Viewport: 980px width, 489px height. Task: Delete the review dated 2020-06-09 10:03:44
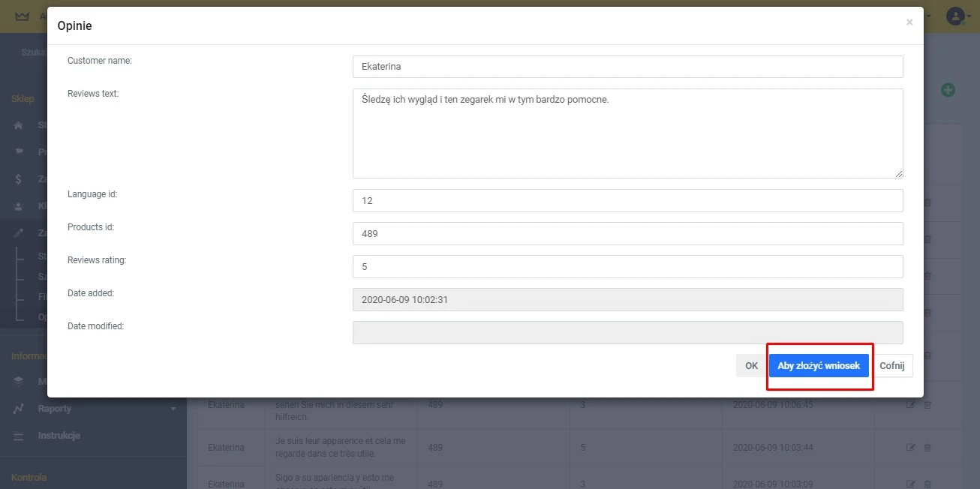click(x=927, y=448)
